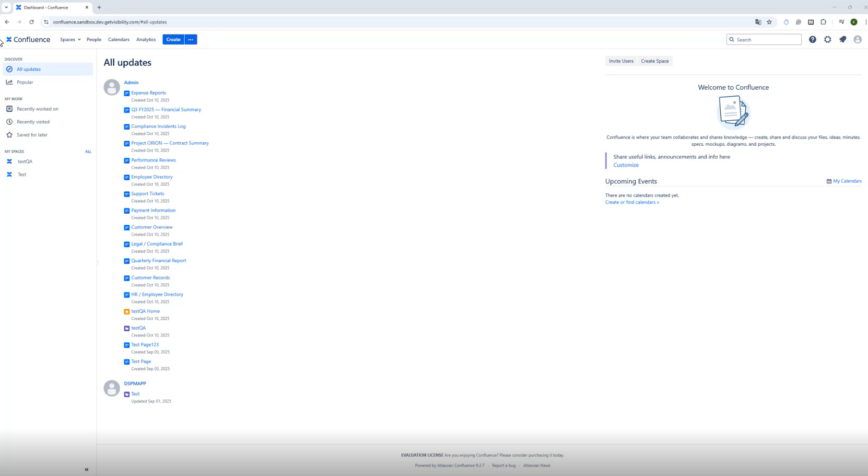
Task: Click the Invite Users button
Action: [x=620, y=61]
